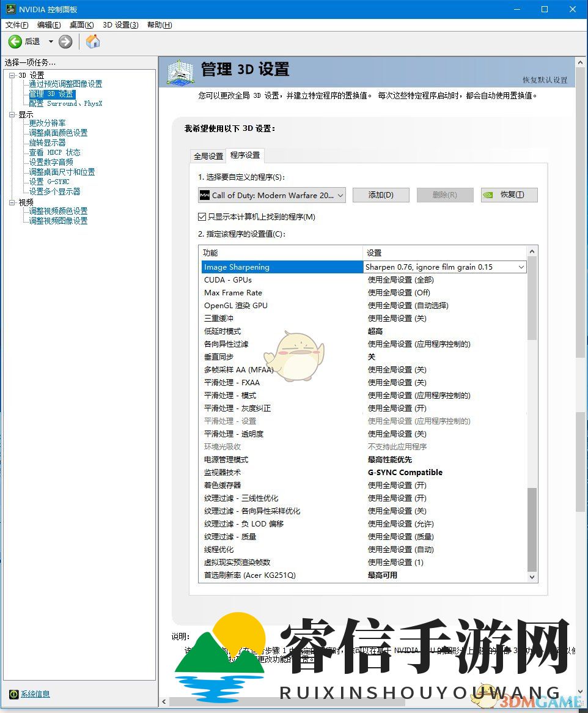
Task: Click the 添加 button
Action: pyautogui.click(x=380, y=195)
